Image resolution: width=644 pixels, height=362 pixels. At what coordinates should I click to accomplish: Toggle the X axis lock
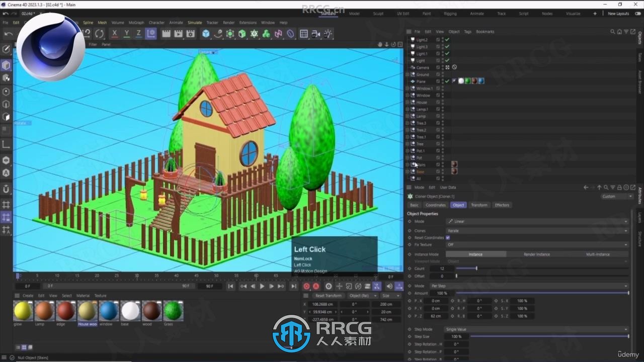coord(114,34)
